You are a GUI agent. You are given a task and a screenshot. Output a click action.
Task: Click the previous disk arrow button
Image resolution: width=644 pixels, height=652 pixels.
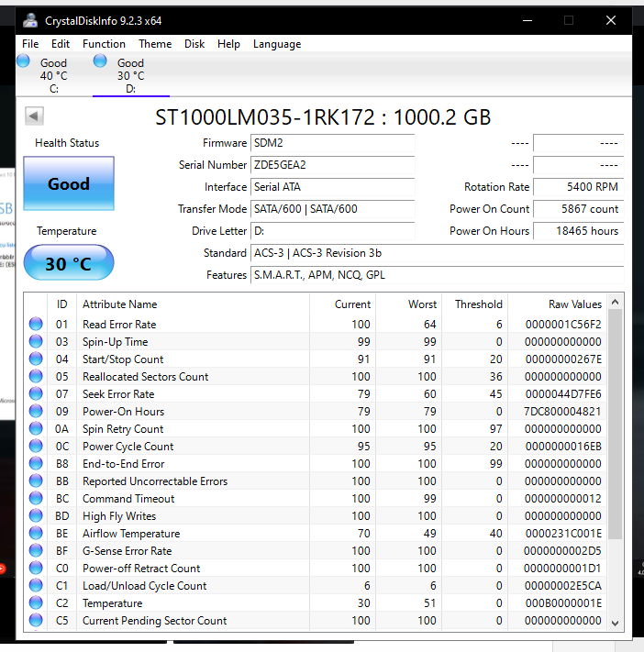34,116
